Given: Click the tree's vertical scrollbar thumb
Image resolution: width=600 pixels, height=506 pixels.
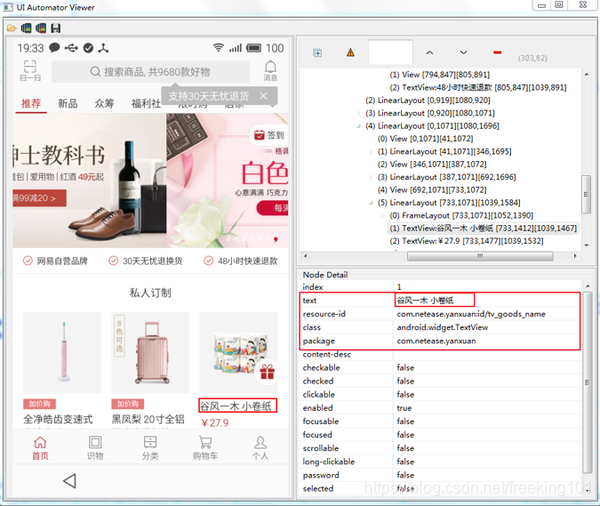Looking at the screenshot, I should 585,194.
